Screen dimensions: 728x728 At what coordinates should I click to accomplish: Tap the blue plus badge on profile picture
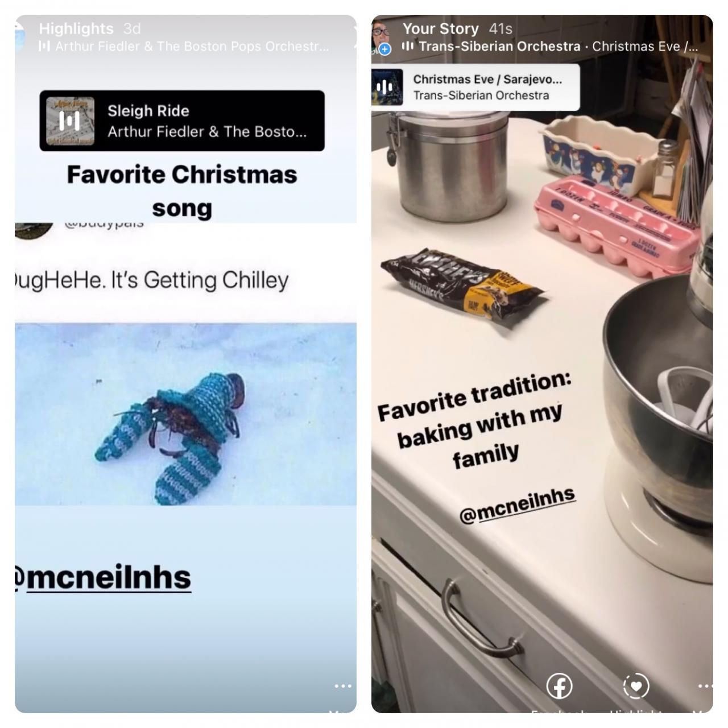[385, 49]
